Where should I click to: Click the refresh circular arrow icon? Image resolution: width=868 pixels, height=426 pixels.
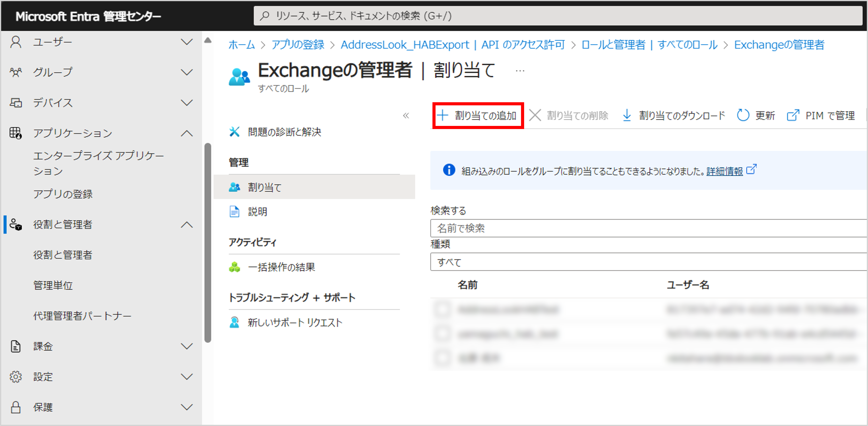743,116
